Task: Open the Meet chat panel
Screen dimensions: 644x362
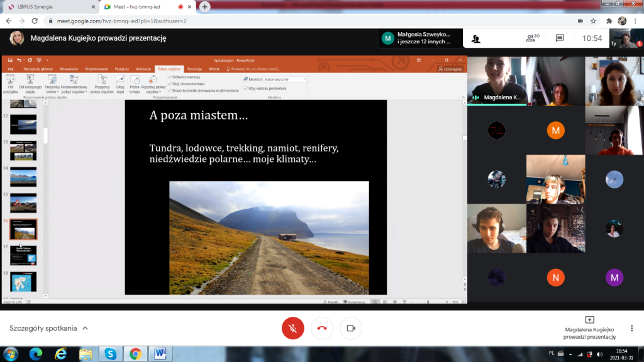Action: click(559, 38)
